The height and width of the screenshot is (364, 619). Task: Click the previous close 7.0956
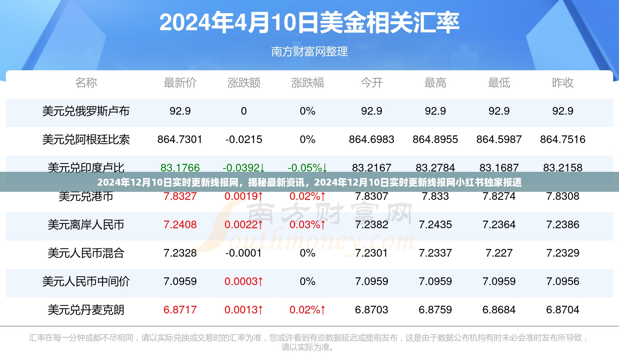(x=563, y=281)
